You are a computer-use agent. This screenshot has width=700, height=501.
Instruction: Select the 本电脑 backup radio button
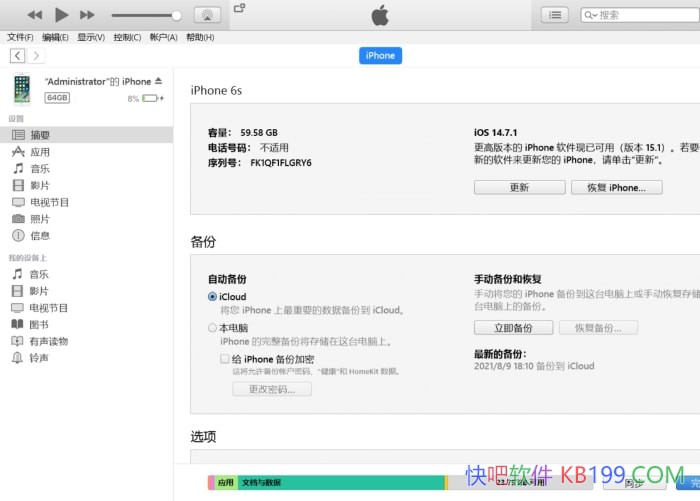212,327
